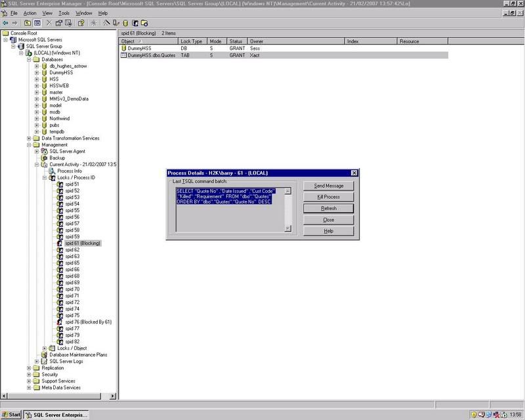Click the Up One Level folder icon

pos(28,23)
